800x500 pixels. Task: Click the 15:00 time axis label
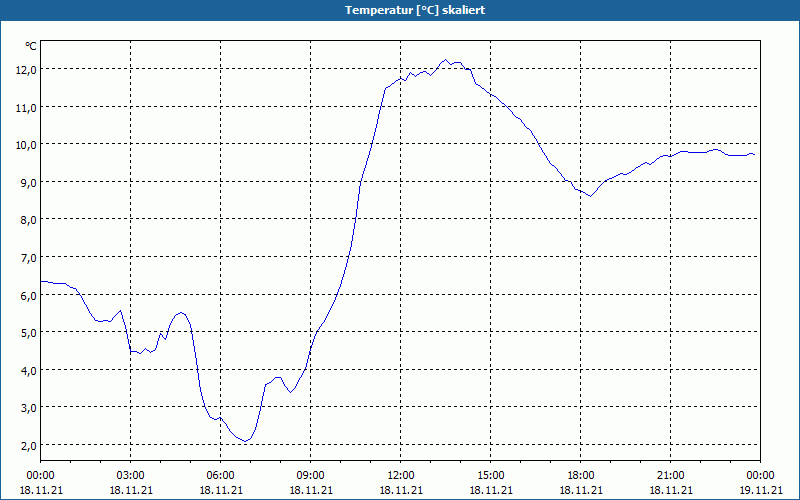point(491,476)
